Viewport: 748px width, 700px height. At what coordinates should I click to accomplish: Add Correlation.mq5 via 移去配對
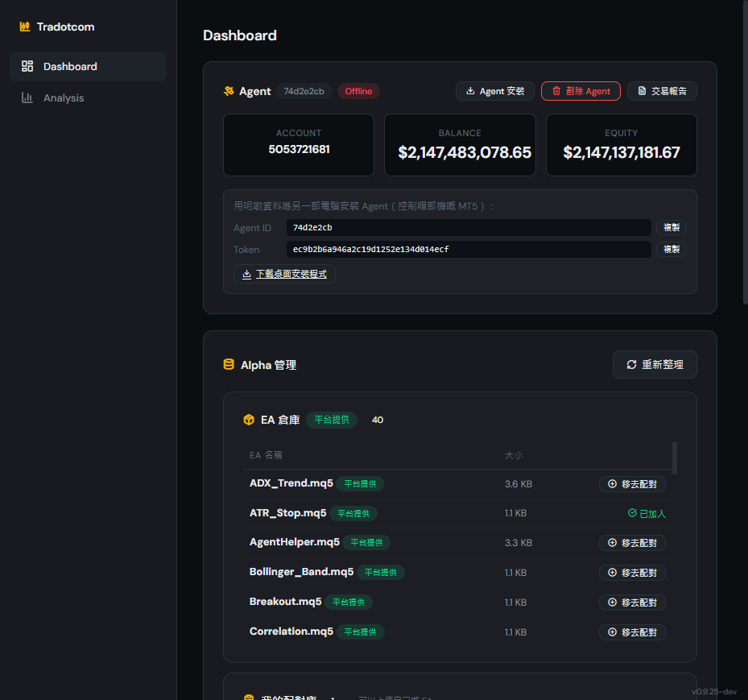[x=632, y=632]
